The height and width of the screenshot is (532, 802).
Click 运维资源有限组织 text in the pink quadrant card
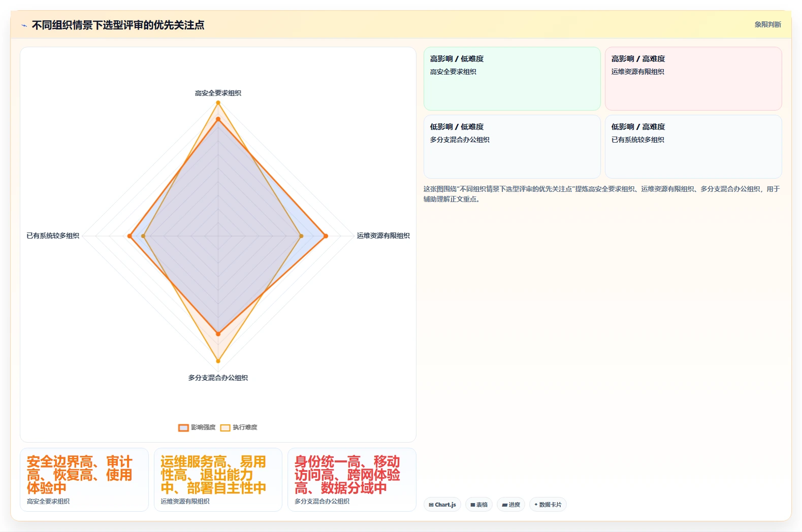(x=638, y=72)
